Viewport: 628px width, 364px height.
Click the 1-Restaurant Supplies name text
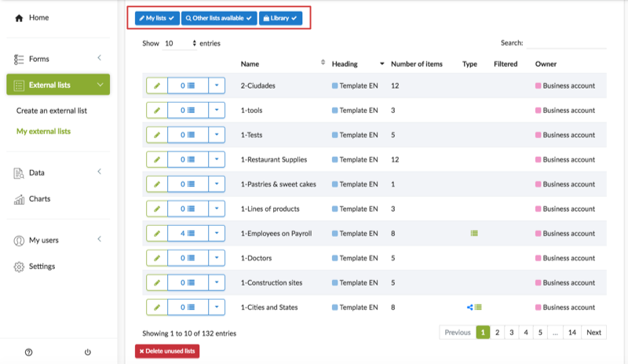pyautogui.click(x=274, y=159)
